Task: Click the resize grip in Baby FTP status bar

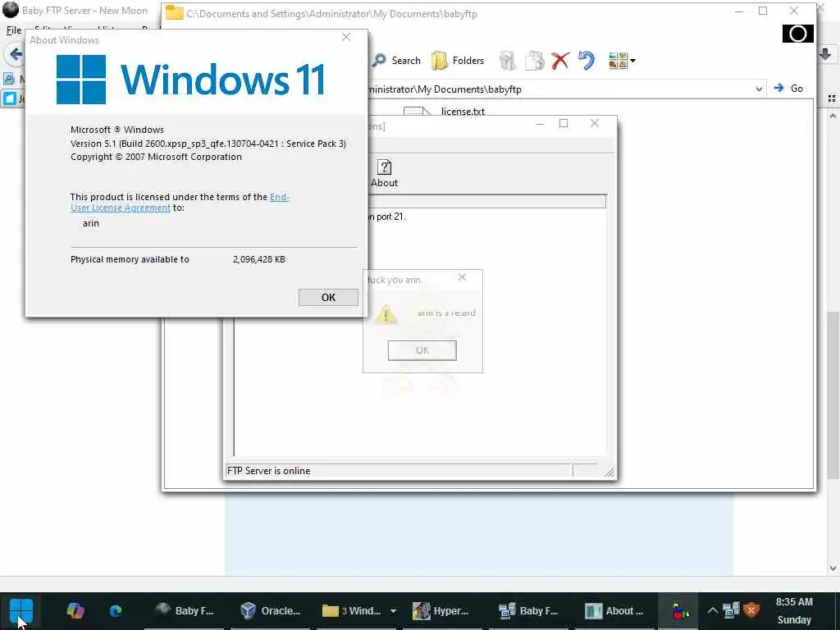Action: [609, 472]
